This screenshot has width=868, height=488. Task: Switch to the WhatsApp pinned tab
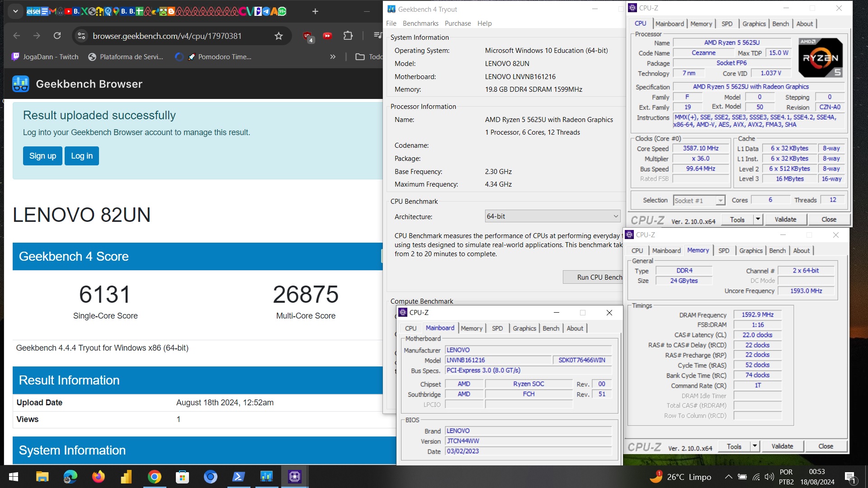point(282,11)
